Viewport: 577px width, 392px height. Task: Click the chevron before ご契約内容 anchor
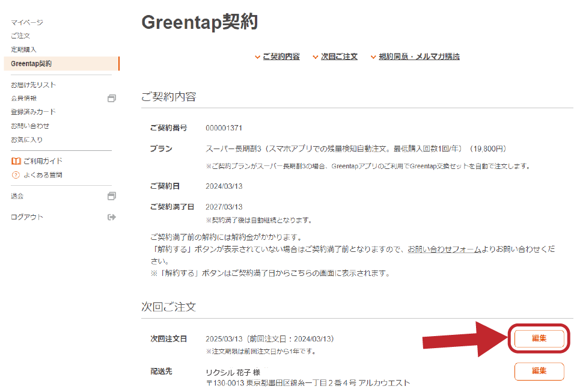pos(258,57)
